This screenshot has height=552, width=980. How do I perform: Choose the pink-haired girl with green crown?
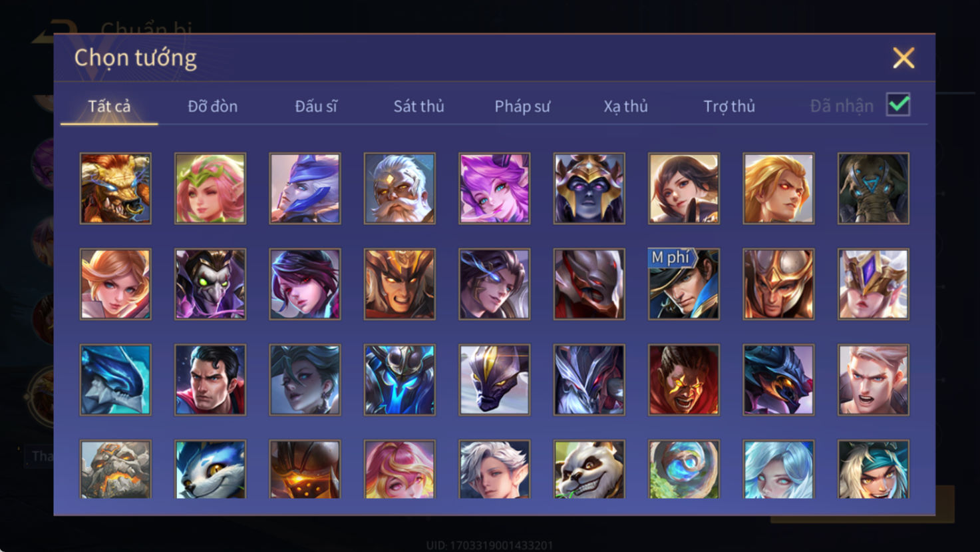pyautogui.click(x=210, y=188)
